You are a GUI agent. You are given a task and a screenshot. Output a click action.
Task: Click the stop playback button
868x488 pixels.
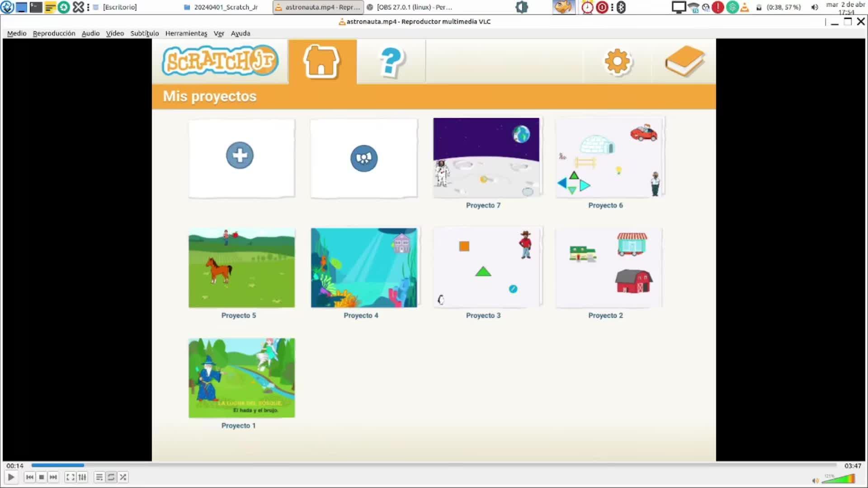pyautogui.click(x=42, y=477)
